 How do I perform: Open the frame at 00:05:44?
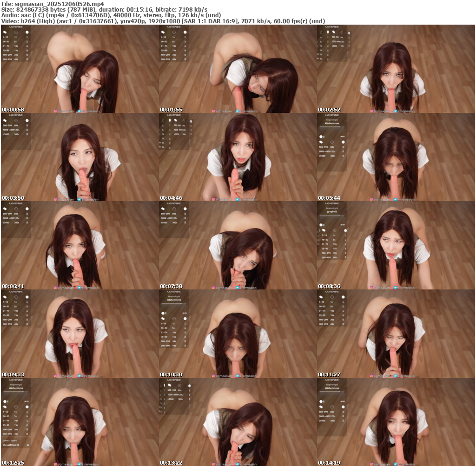coord(396,157)
